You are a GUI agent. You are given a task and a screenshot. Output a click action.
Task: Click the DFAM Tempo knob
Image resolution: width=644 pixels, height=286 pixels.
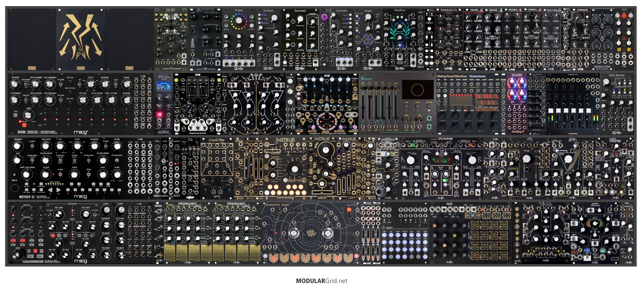(x=28, y=115)
